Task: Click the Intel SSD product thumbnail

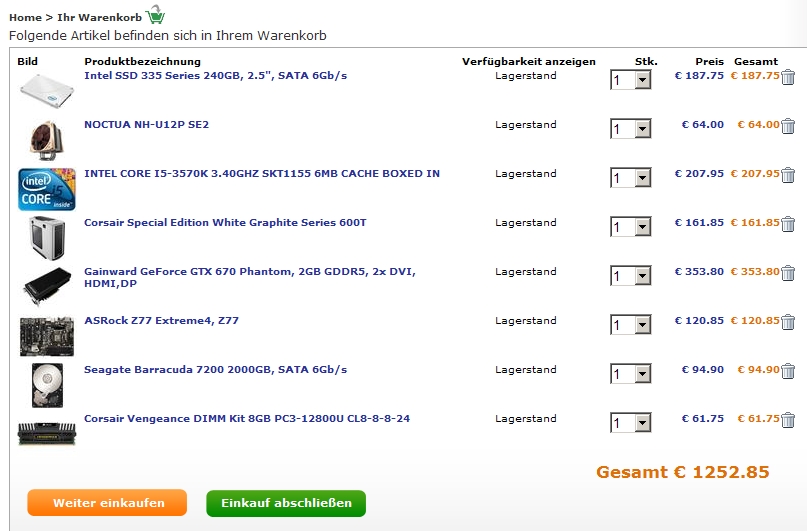Action: tap(47, 91)
